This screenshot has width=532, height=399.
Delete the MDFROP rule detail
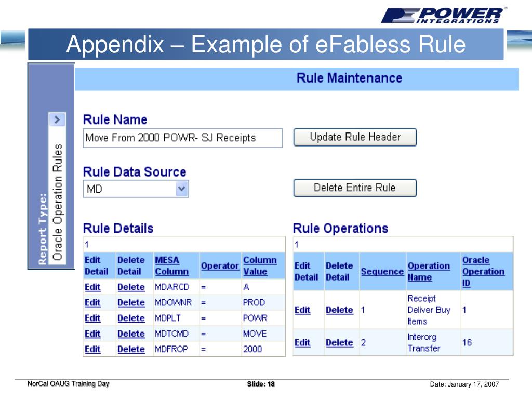131,349
